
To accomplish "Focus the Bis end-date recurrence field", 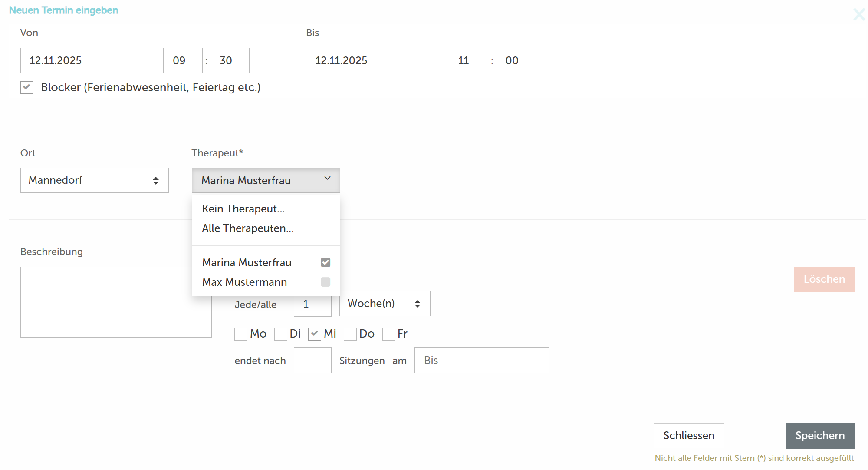I will coord(481,360).
